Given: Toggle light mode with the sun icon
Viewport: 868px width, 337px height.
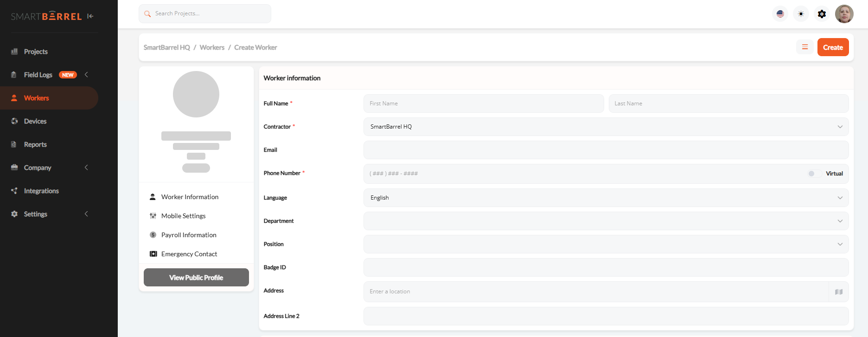Looking at the screenshot, I should coord(801,14).
